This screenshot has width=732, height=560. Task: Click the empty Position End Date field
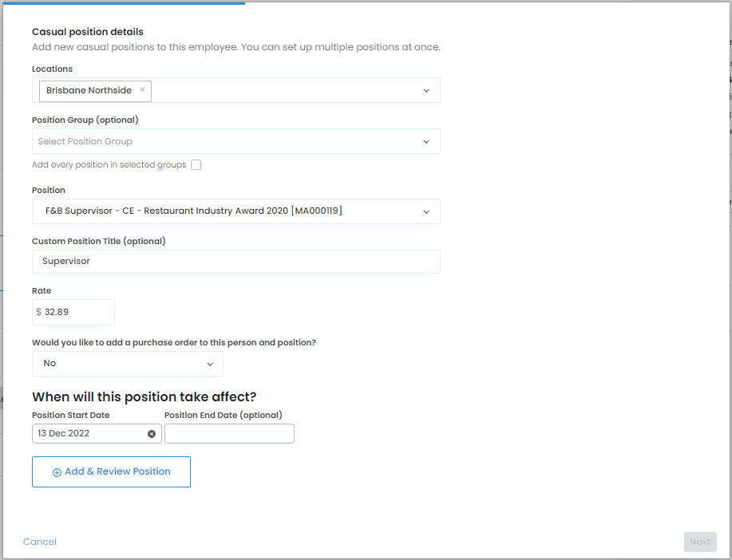click(229, 434)
